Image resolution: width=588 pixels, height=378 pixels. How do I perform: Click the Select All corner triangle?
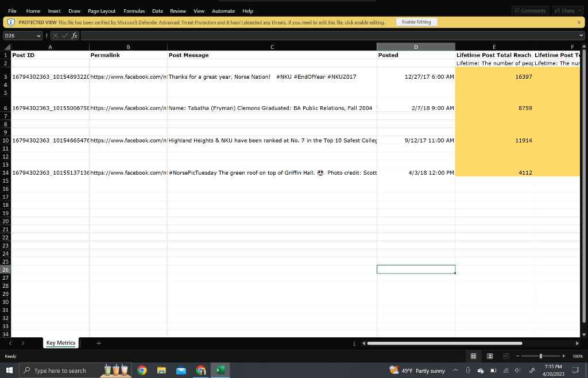(x=7, y=47)
